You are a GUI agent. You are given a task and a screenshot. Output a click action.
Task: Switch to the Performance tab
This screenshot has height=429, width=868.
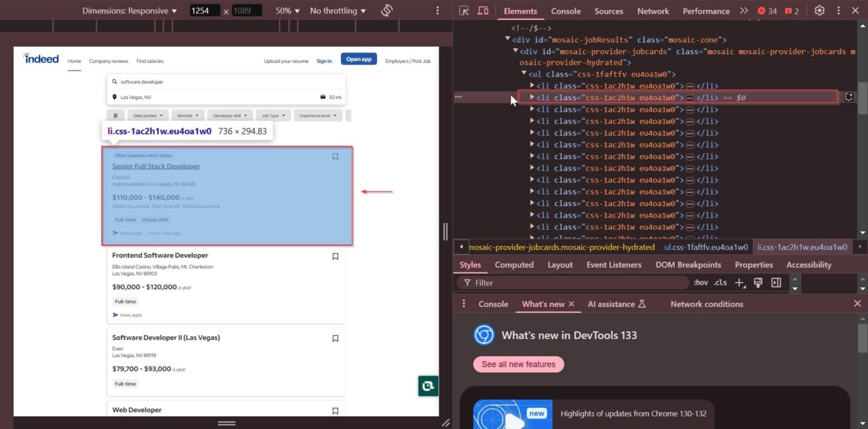(706, 11)
